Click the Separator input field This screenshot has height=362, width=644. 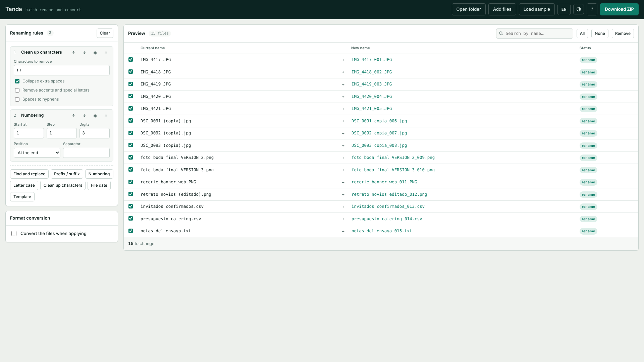tap(86, 153)
